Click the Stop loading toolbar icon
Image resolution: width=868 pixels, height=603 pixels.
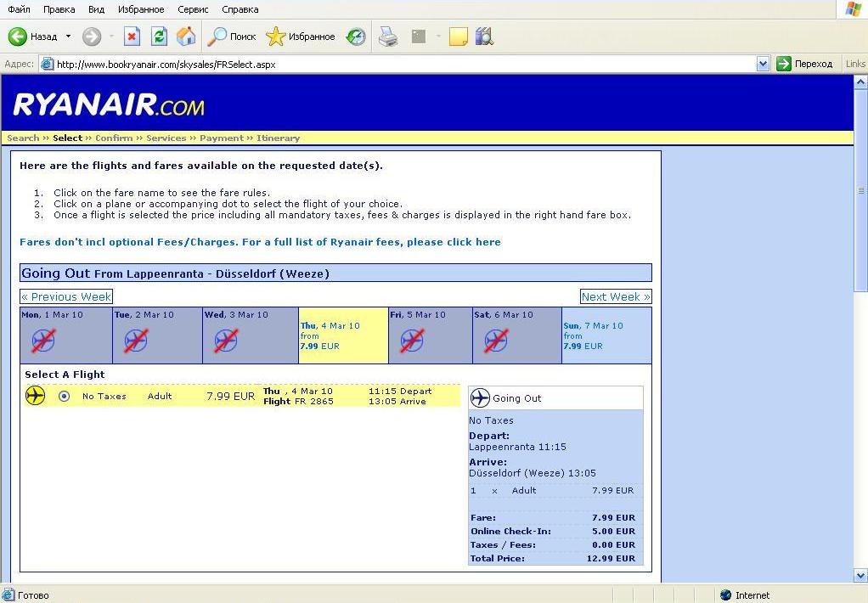(132, 37)
